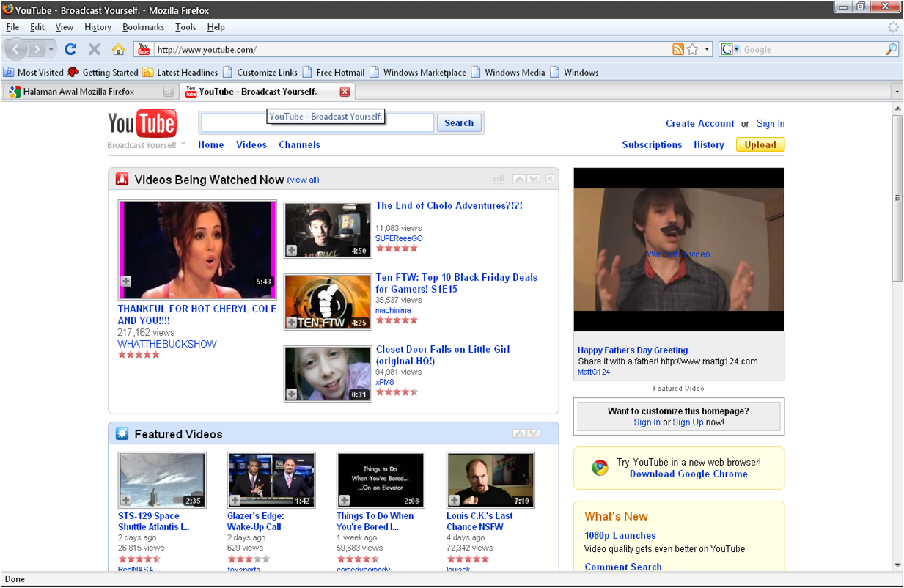
Task: Click the yellow Upload button
Action: click(x=760, y=144)
